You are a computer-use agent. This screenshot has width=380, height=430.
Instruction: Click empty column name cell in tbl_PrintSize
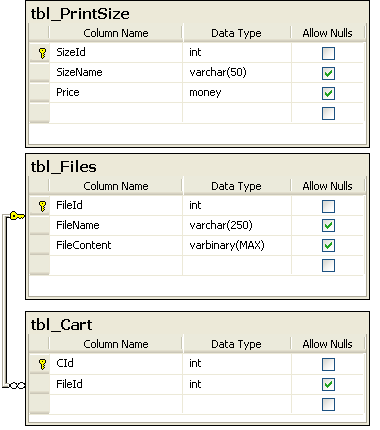coord(116,113)
